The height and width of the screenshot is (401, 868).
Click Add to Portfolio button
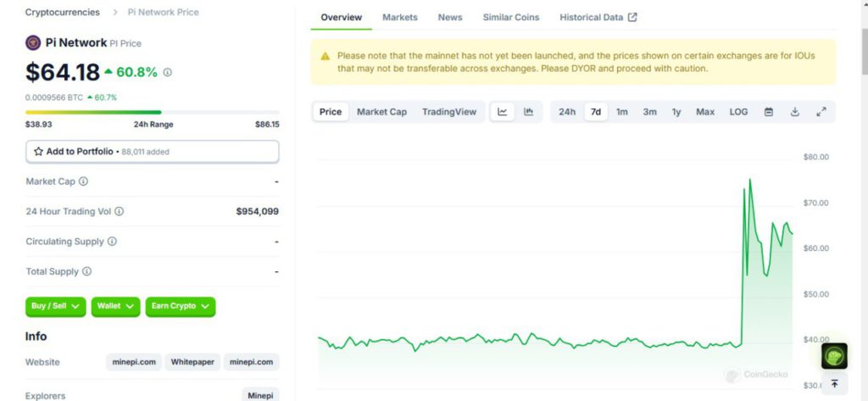[x=153, y=152]
